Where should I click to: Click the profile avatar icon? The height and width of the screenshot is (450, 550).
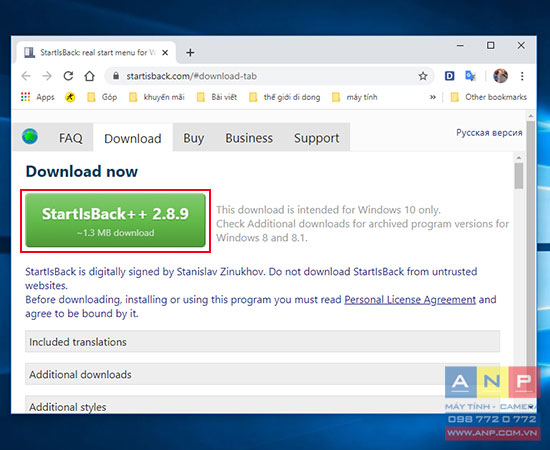click(501, 76)
